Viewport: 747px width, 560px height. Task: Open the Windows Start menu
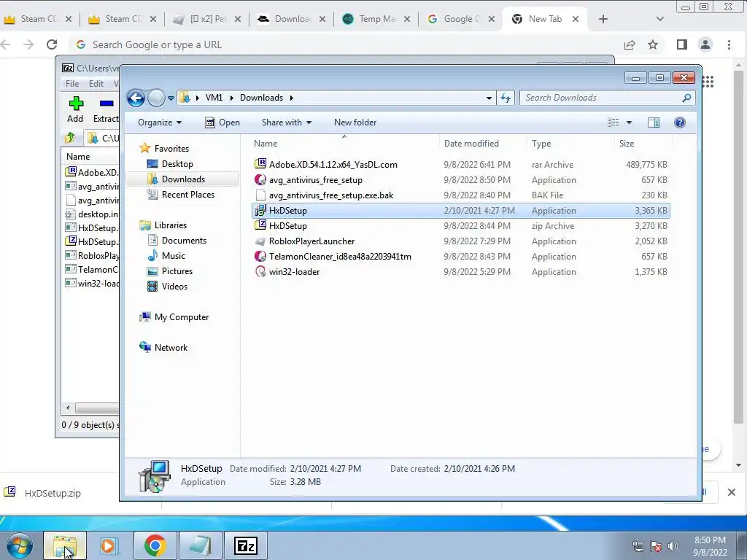(19, 545)
